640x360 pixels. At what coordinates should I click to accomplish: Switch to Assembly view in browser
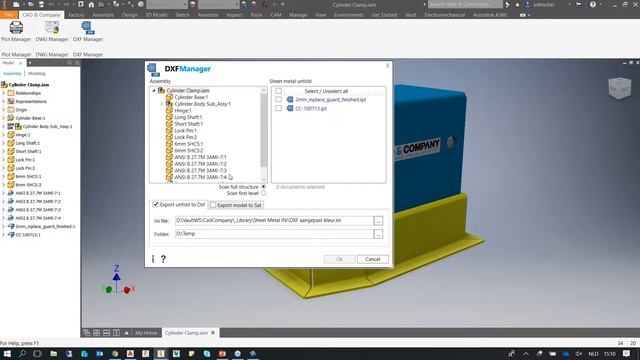[x=12, y=73]
